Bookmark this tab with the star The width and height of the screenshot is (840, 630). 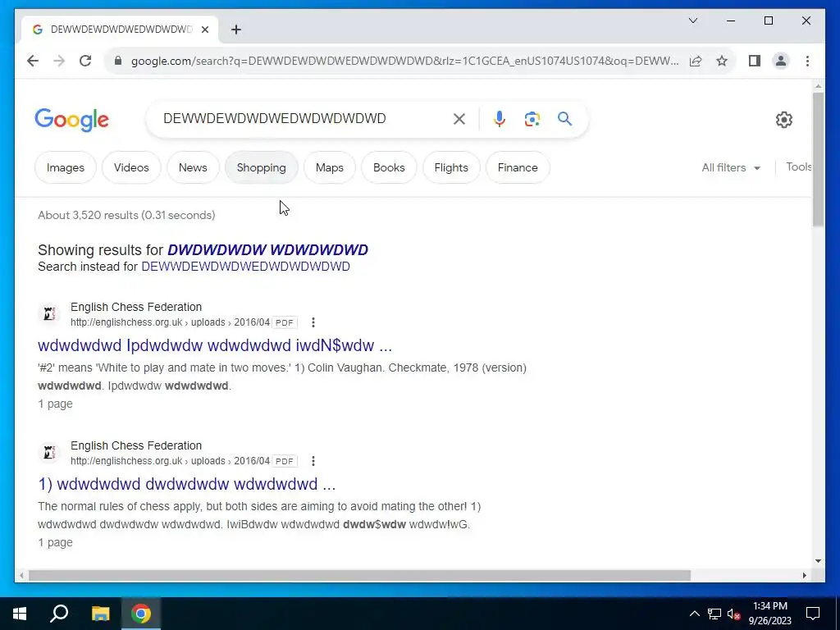(722, 61)
